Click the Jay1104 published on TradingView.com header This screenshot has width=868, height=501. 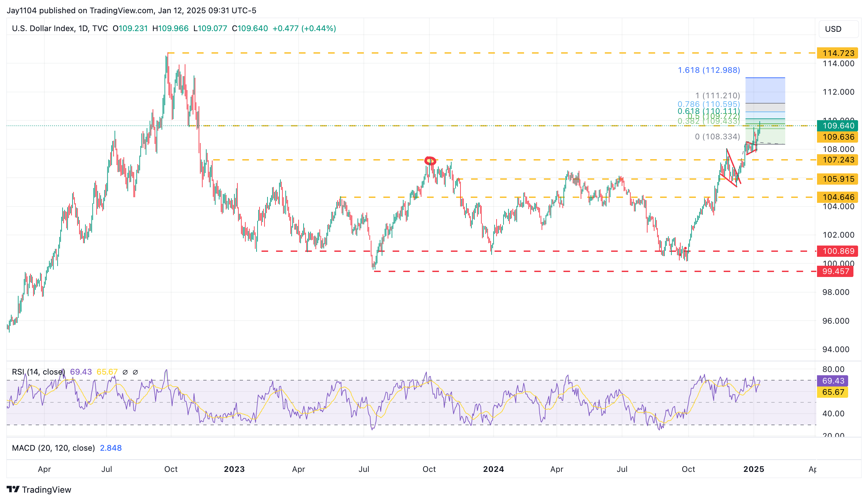coord(131,10)
